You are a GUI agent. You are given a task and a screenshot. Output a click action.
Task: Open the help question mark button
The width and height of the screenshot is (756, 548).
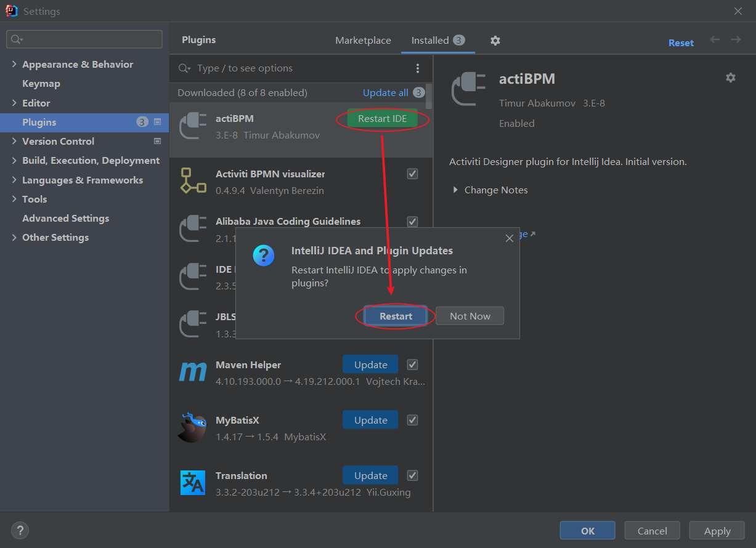20,530
